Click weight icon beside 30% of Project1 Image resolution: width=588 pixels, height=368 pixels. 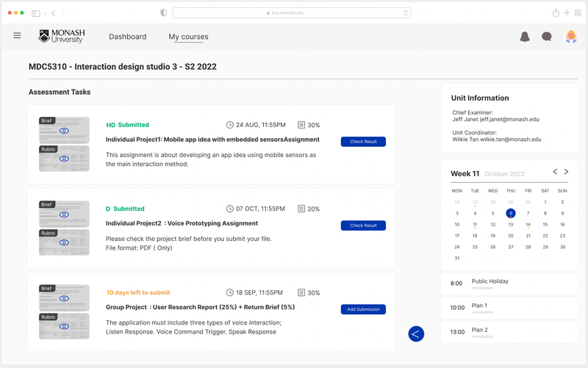tap(301, 125)
